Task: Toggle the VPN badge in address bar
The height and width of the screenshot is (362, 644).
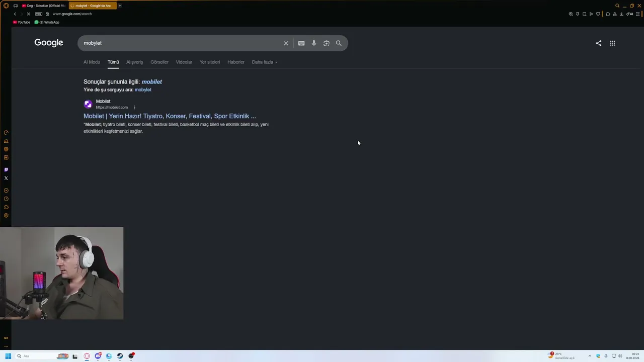Action: 38,14
